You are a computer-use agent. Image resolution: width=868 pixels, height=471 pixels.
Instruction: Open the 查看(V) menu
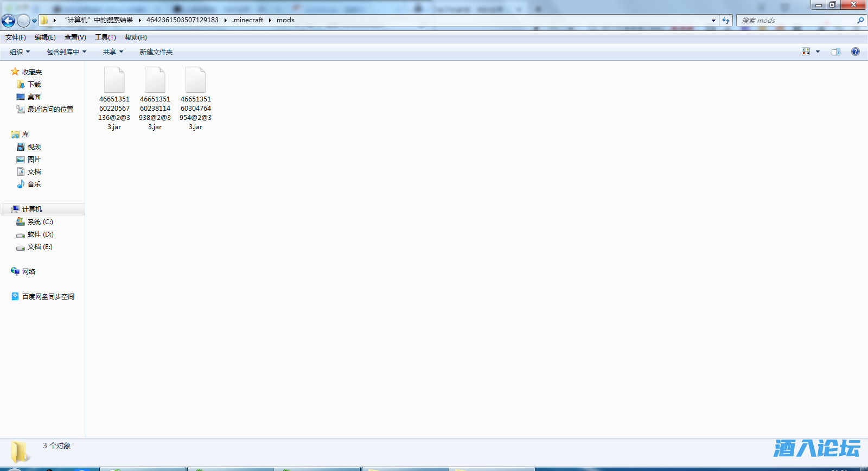click(x=75, y=37)
